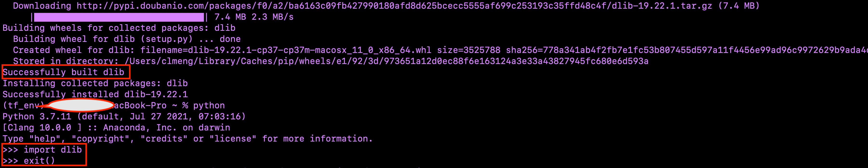
Task: Click the '(tf_env)' prompt prefix
Action: coord(23,106)
